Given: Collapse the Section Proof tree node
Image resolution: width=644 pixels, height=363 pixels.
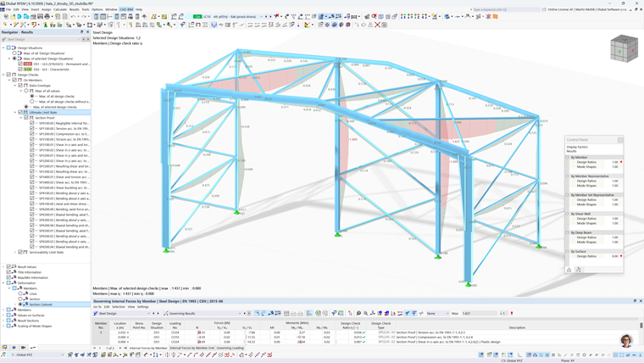Looking at the screenshot, I should 21,118.
